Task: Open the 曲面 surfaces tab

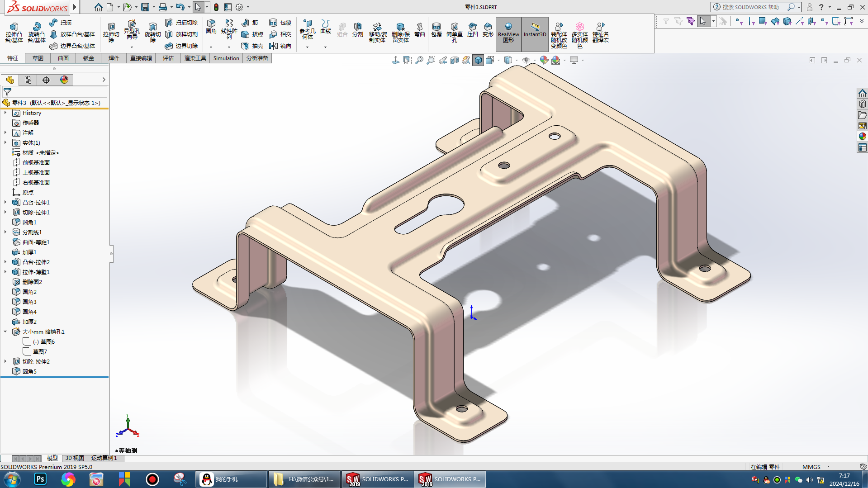Action: click(x=63, y=58)
